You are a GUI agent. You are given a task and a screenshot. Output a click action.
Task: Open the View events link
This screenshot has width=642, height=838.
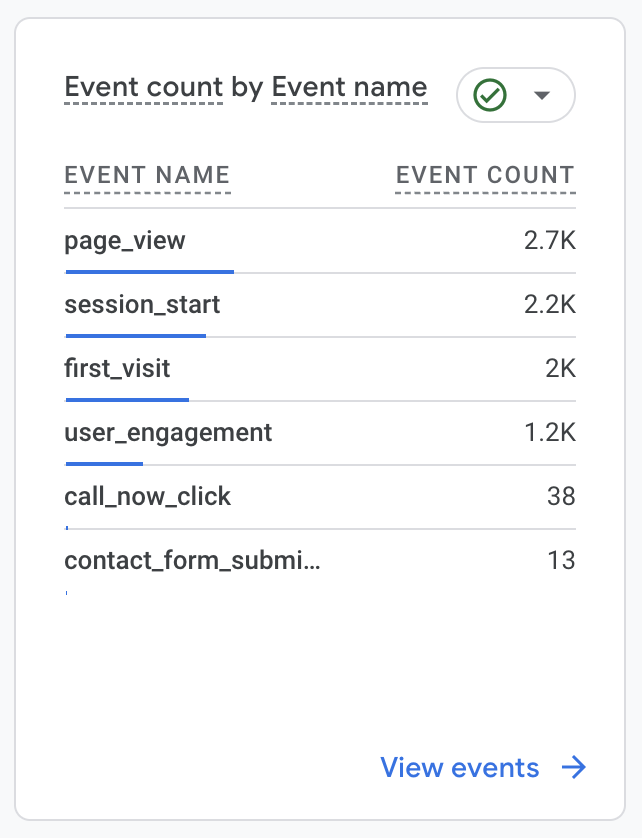[x=460, y=768]
